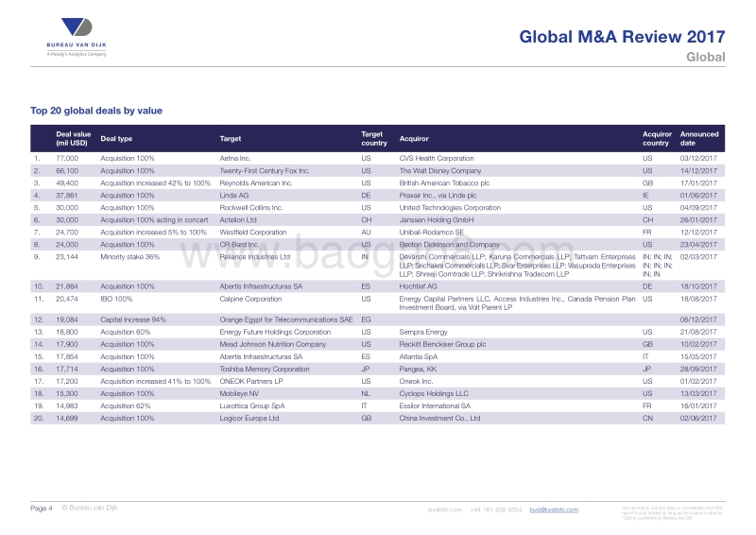
Task: Click Becton Dickinson and Company cell
Action: pos(450,245)
